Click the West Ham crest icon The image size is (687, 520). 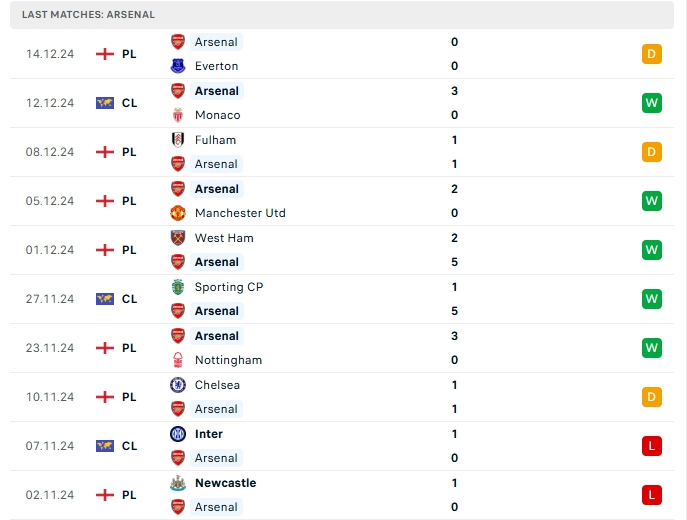178,238
